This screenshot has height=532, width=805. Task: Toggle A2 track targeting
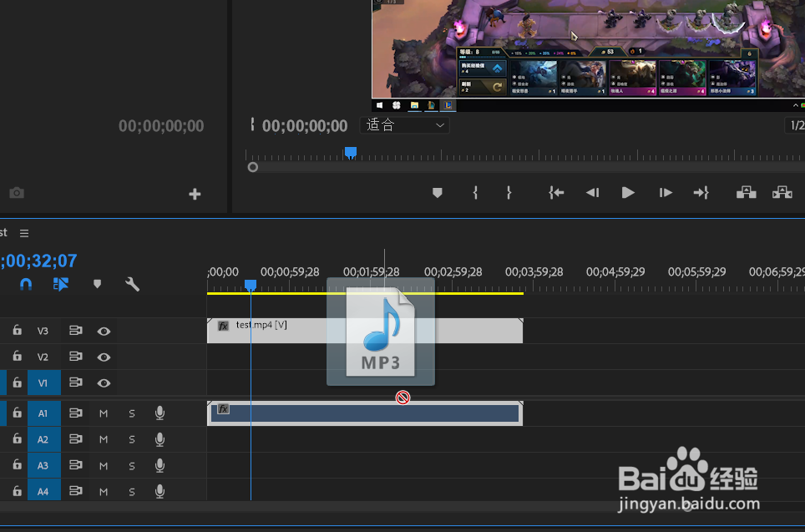click(x=44, y=439)
